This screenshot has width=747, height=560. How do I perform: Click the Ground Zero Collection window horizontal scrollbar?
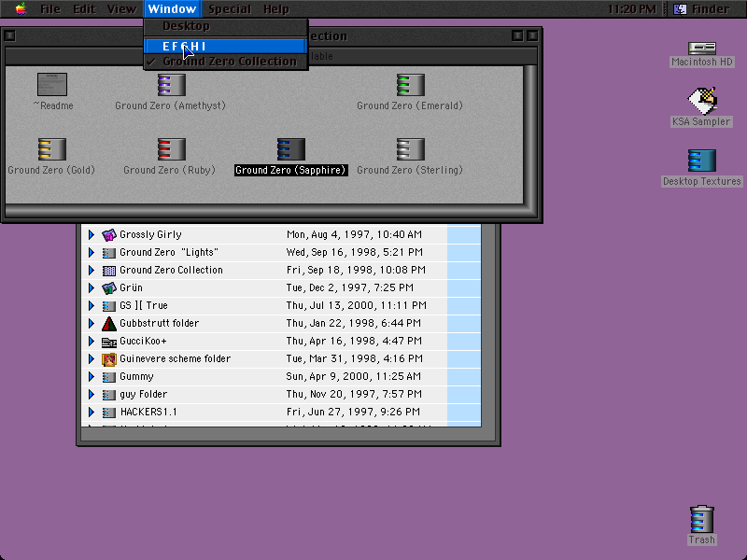click(x=264, y=211)
